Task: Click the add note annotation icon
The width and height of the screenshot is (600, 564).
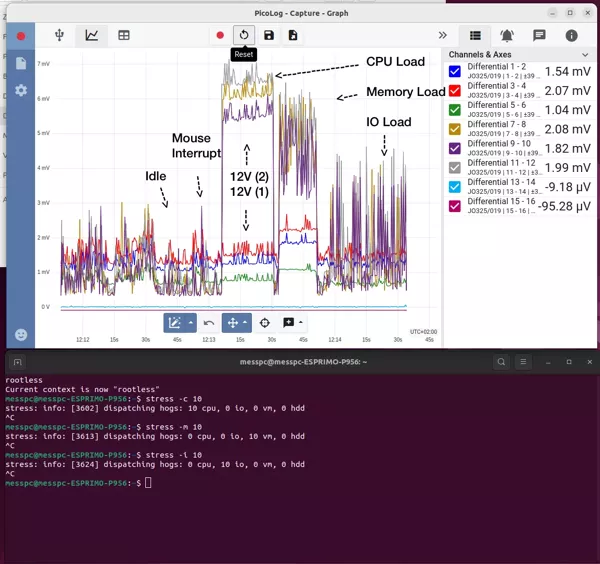Action: (289, 323)
